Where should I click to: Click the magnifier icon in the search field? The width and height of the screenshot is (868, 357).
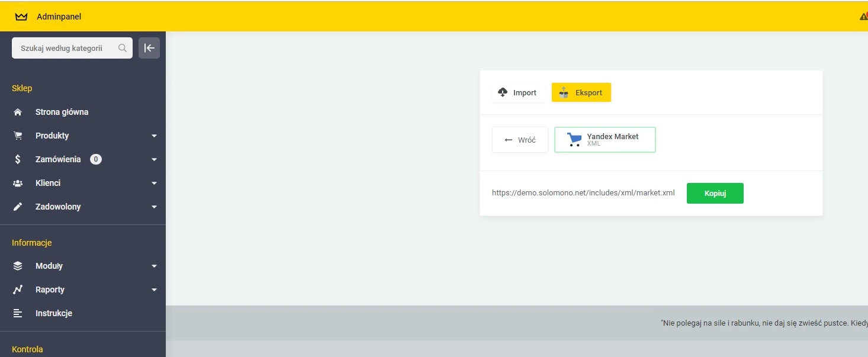point(123,48)
